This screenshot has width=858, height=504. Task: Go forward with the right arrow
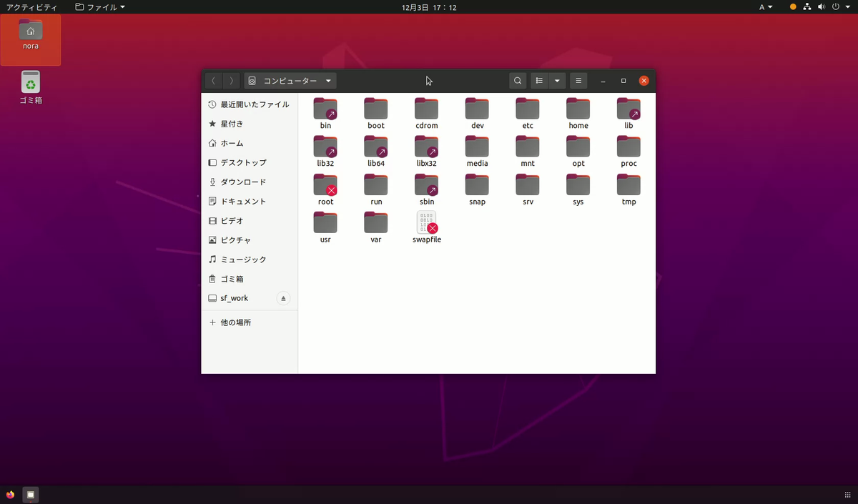click(x=232, y=81)
